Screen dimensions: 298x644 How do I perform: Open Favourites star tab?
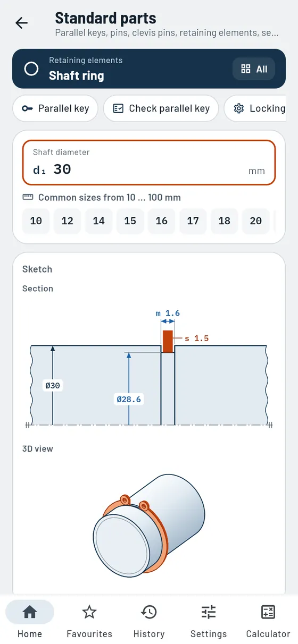[x=89, y=620]
